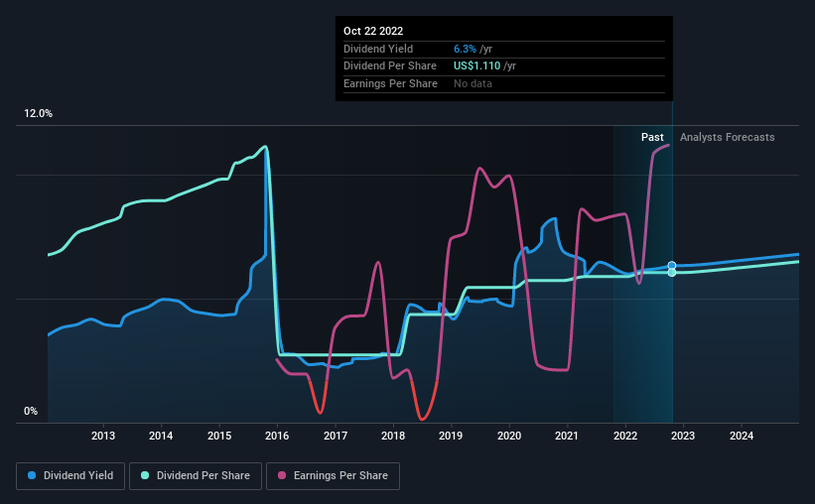Image resolution: width=815 pixels, height=504 pixels.
Task: Click the Past label on chart
Action: coord(652,137)
